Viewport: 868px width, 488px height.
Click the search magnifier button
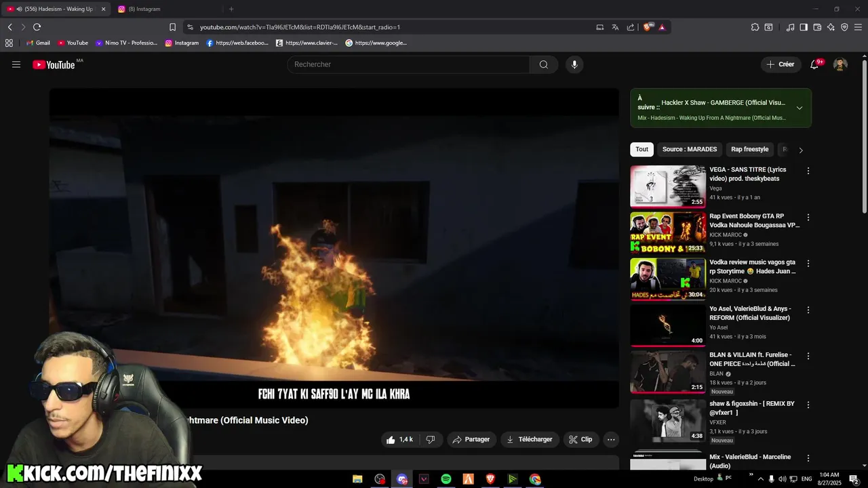pos(544,64)
